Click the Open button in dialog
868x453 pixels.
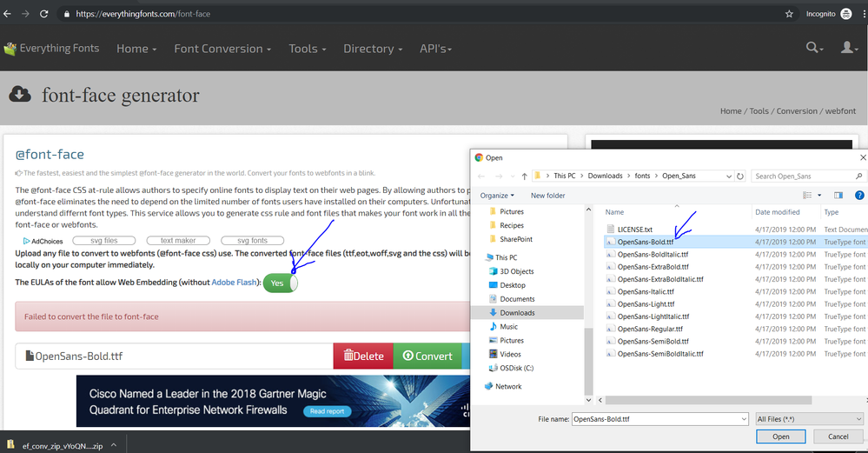click(x=780, y=436)
